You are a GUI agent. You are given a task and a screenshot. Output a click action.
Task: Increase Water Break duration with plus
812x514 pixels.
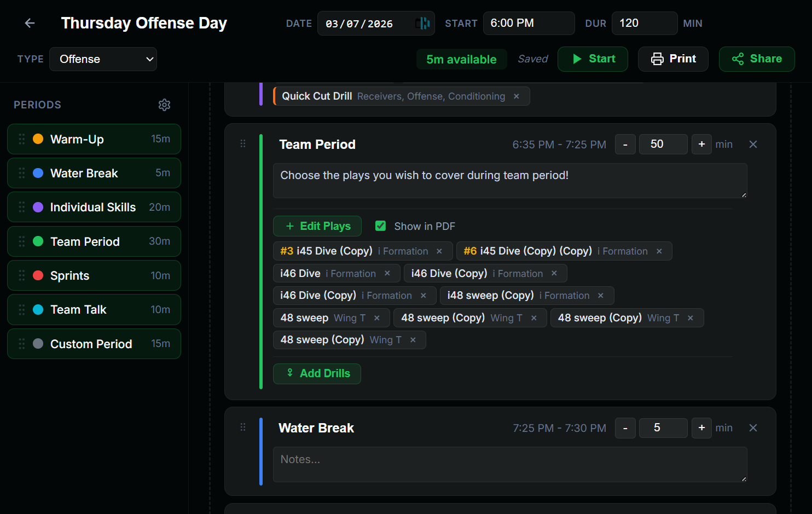(x=701, y=428)
